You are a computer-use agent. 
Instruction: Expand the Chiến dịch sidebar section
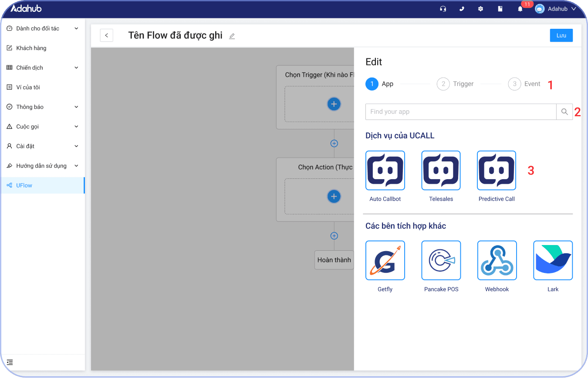[42, 68]
